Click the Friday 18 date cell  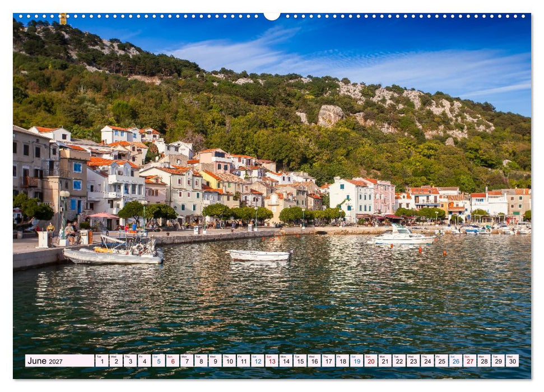point(343,361)
